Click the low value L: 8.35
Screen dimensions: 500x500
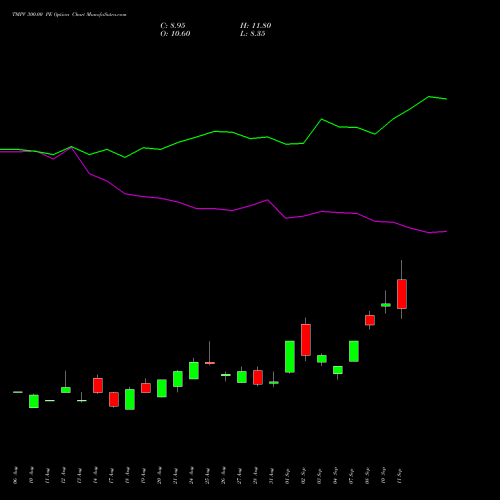pyautogui.click(x=253, y=34)
